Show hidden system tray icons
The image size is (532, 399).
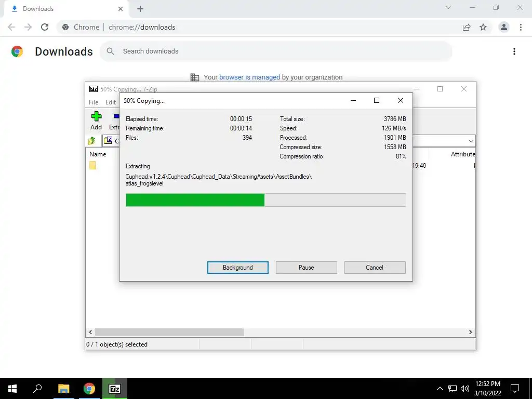coord(440,389)
